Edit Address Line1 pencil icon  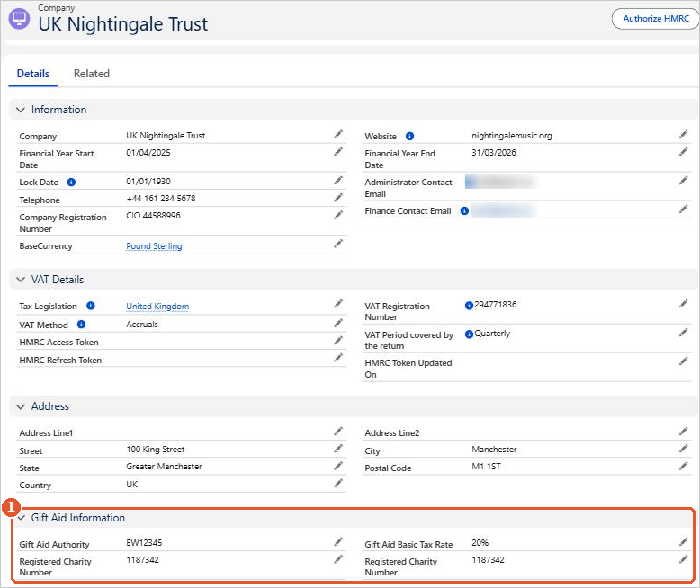click(338, 431)
